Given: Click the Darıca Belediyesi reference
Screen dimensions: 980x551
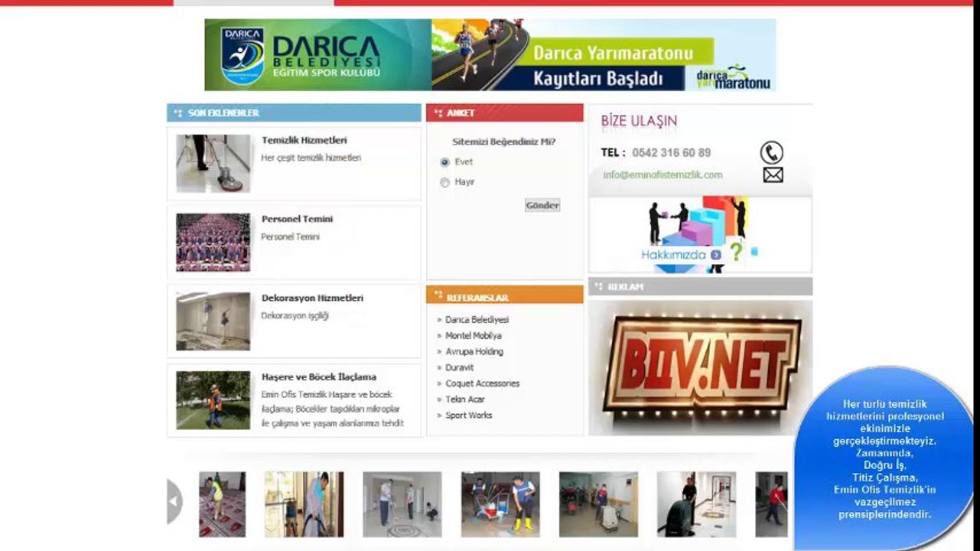Looking at the screenshot, I should 477,320.
